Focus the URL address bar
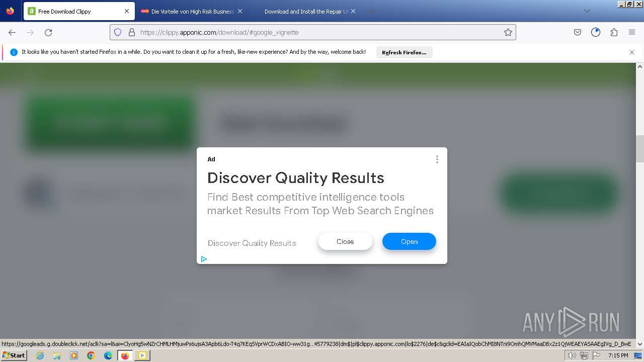Viewport: 644px width, 362px height. [x=312, y=32]
